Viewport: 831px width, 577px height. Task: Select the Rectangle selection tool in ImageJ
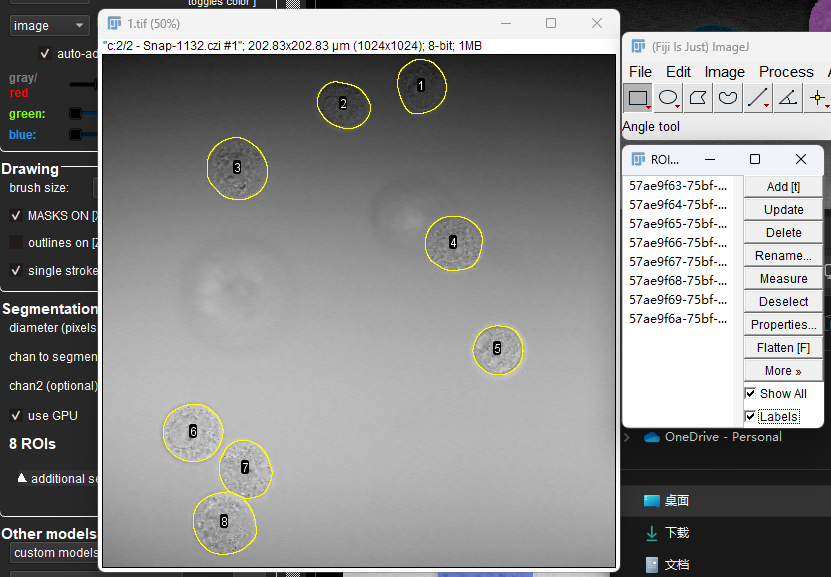coord(638,98)
